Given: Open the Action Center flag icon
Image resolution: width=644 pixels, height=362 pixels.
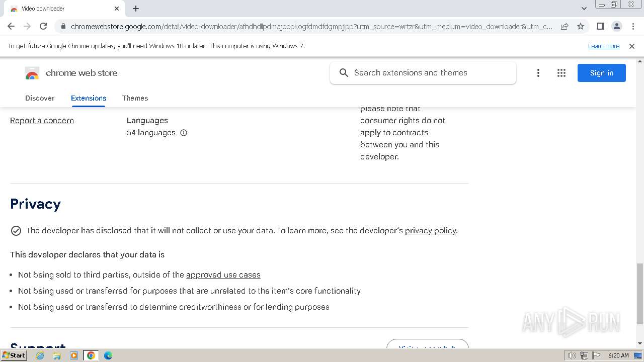Looking at the screenshot, I should coord(596,355).
